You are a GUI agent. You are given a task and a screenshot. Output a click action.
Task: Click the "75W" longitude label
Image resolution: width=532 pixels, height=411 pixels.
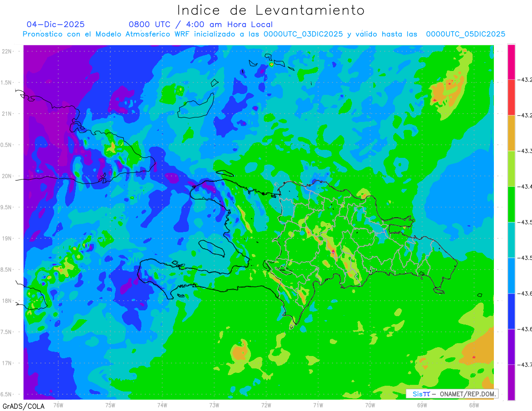pos(110,405)
